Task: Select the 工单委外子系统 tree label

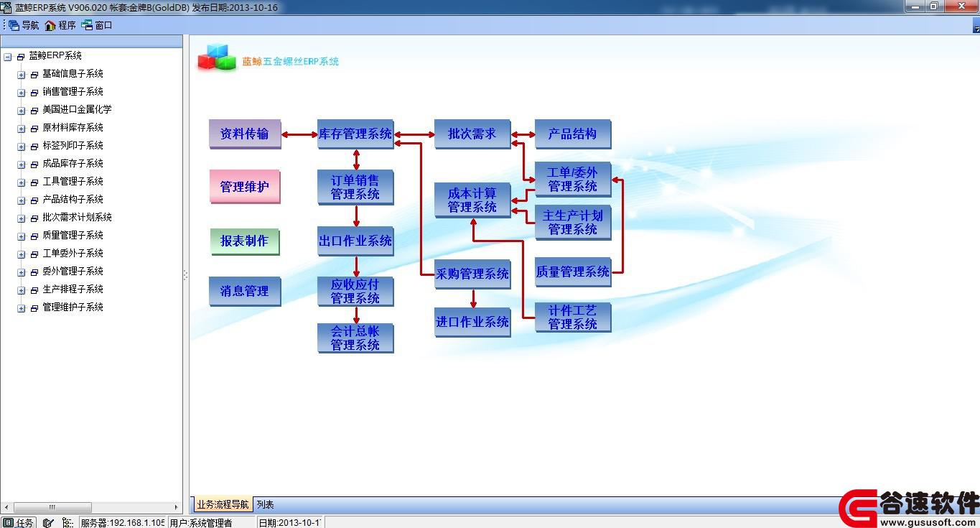Action: click(73, 254)
